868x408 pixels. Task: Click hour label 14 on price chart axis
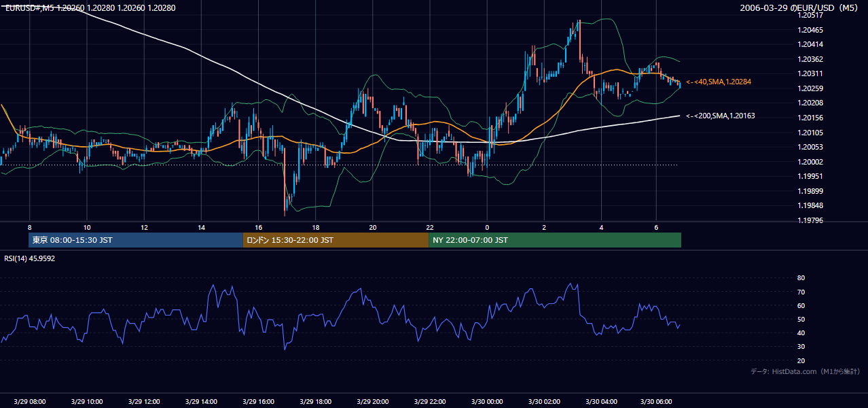tap(201, 227)
